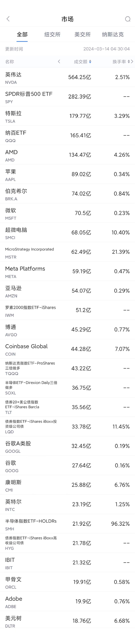
Task: Open the search magnifier icon
Action: click(x=128, y=19)
